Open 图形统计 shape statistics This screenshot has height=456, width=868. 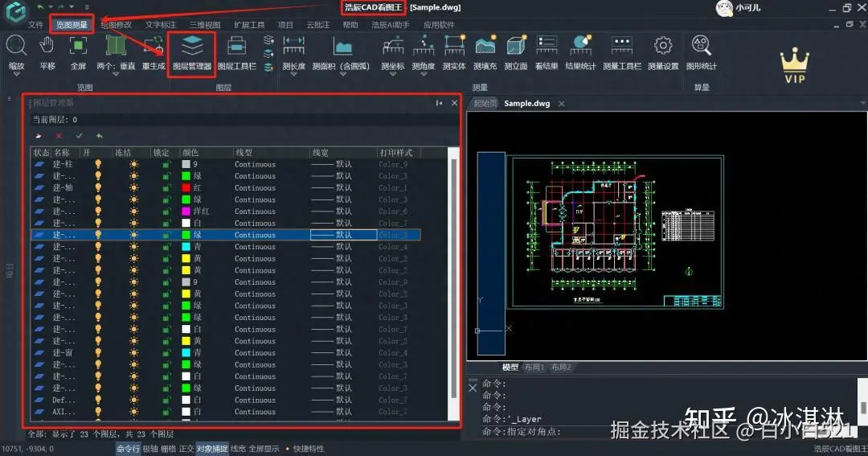[702, 52]
